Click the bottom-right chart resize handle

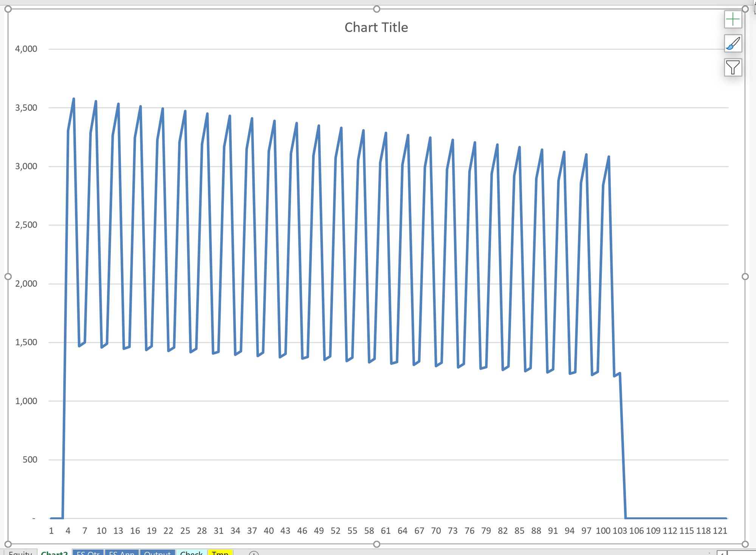pyautogui.click(x=745, y=544)
